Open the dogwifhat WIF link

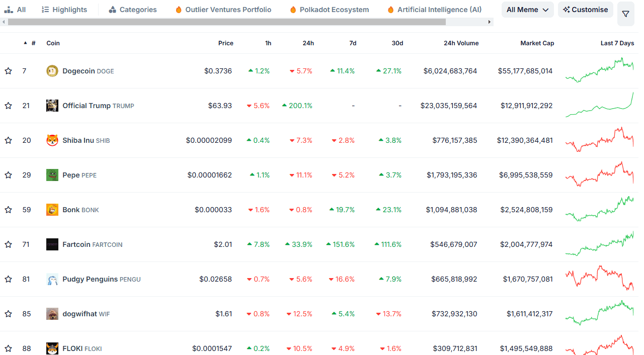point(86,314)
